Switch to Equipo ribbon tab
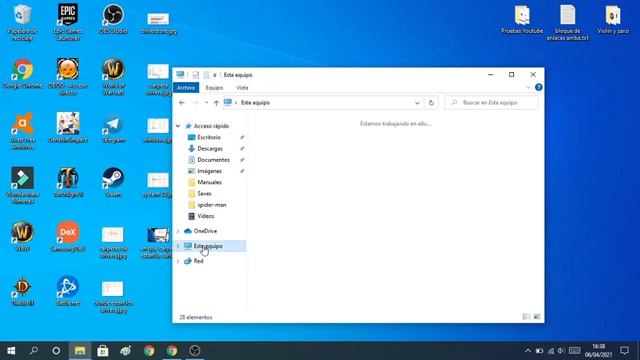 (214, 88)
